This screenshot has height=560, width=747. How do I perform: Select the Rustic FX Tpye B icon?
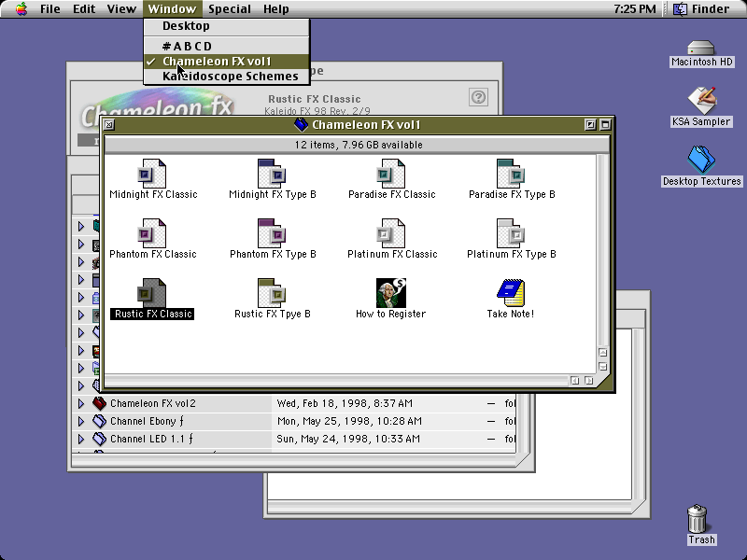coord(272,293)
